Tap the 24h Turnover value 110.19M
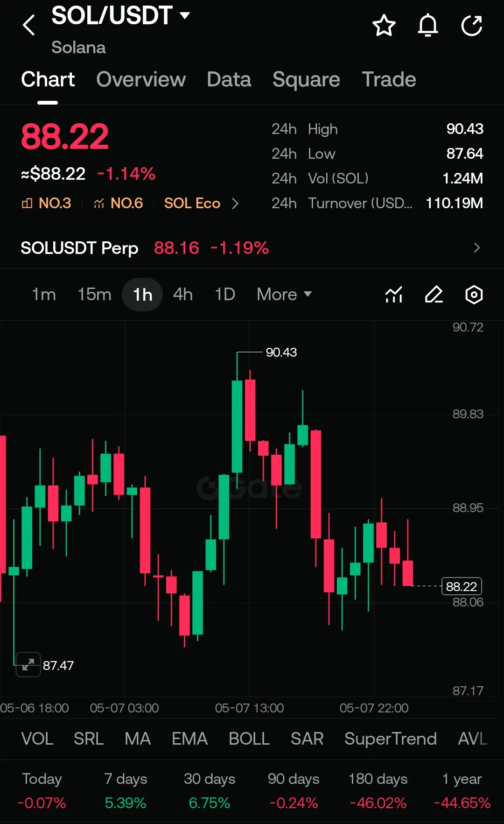 pyautogui.click(x=455, y=203)
